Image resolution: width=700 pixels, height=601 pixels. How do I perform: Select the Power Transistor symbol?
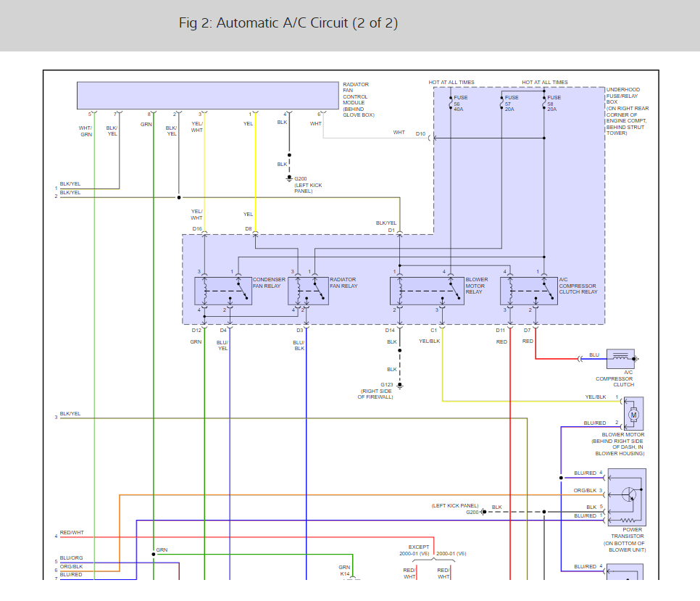click(x=628, y=497)
